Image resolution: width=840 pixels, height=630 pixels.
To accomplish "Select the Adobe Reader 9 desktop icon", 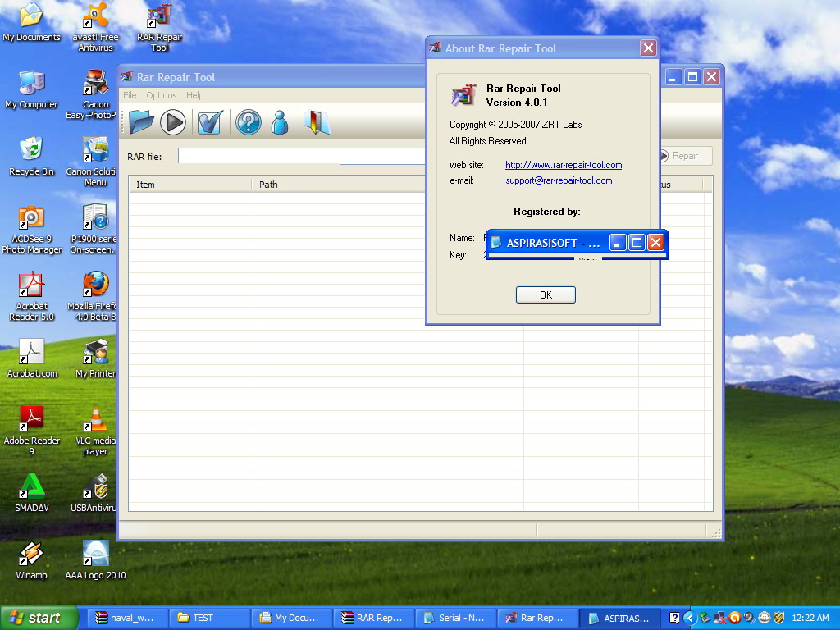I will (x=32, y=431).
